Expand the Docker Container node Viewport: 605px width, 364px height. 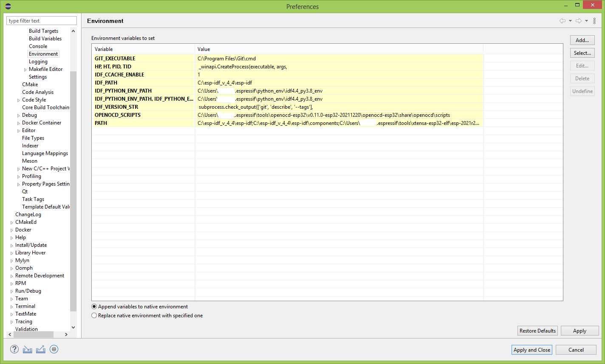point(18,123)
